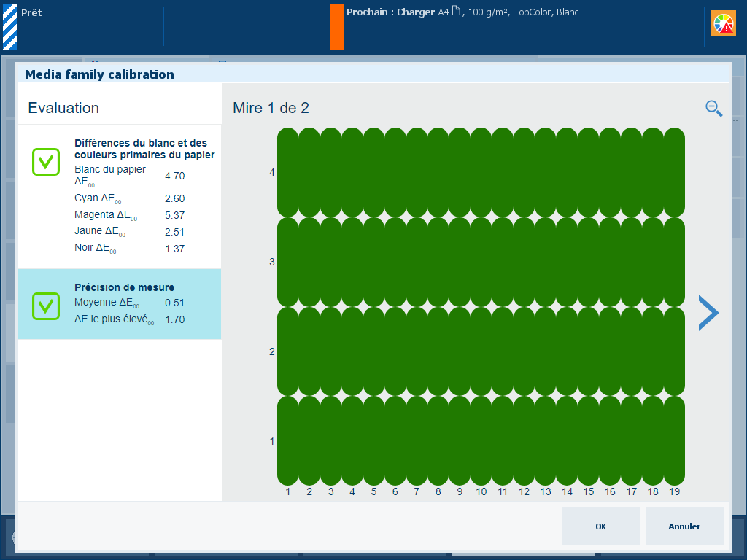
Task: Select green patch row 2 column 5
Action: point(373,351)
